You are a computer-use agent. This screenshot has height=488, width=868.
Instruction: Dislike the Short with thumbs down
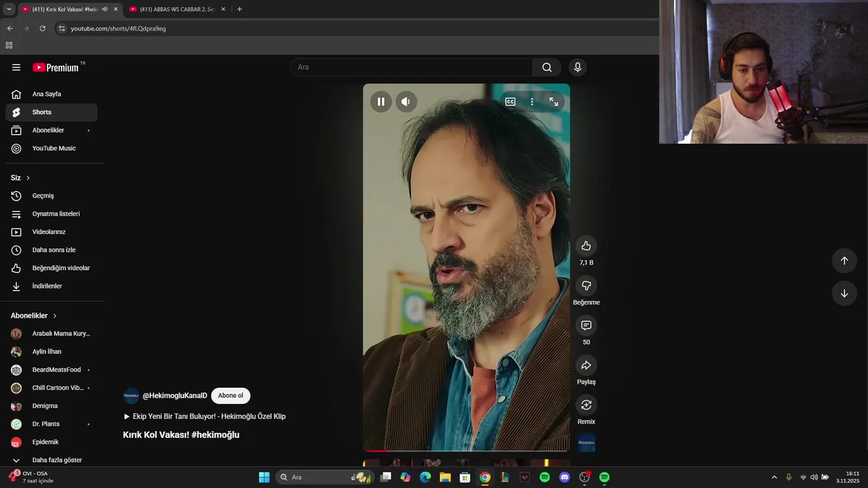point(586,285)
